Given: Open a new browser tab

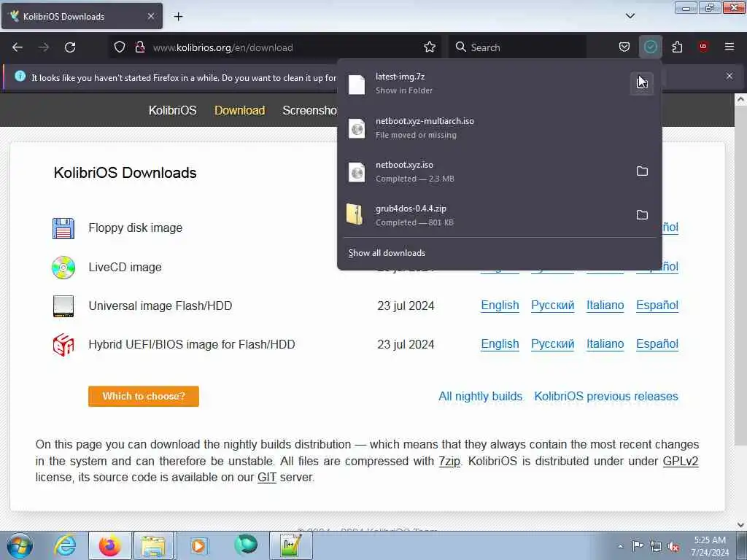Looking at the screenshot, I should click(178, 17).
